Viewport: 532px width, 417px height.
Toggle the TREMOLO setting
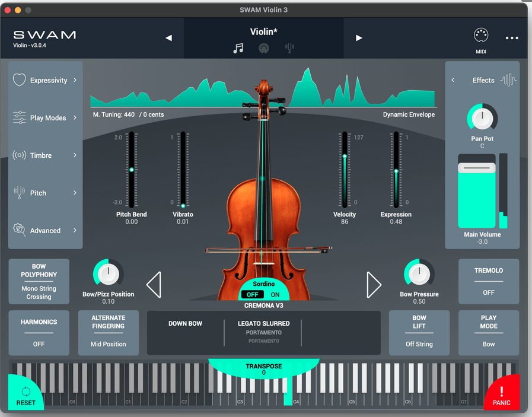tap(488, 281)
